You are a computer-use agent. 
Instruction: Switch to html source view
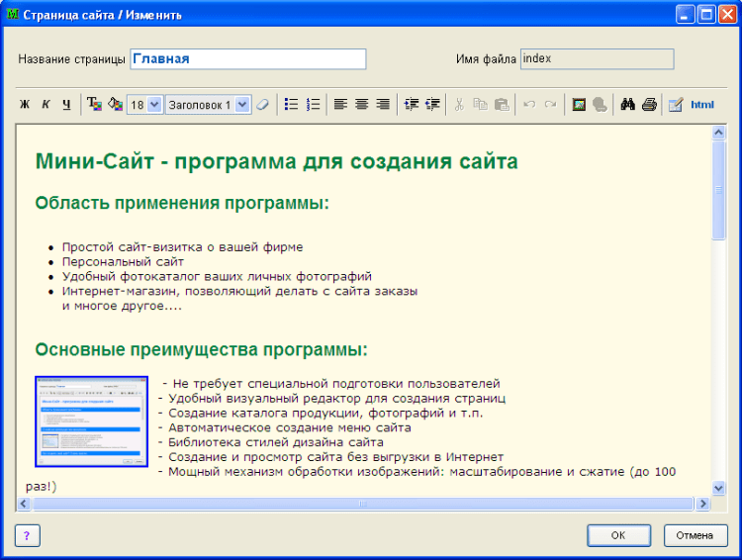pos(702,105)
